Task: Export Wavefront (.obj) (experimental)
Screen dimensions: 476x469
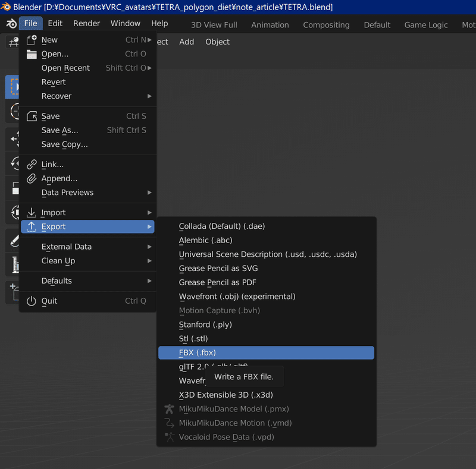Action: tap(266, 297)
